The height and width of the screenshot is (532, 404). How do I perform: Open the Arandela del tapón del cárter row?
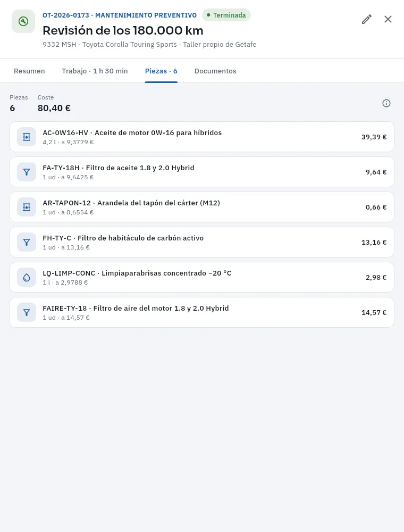pyautogui.click(x=202, y=207)
